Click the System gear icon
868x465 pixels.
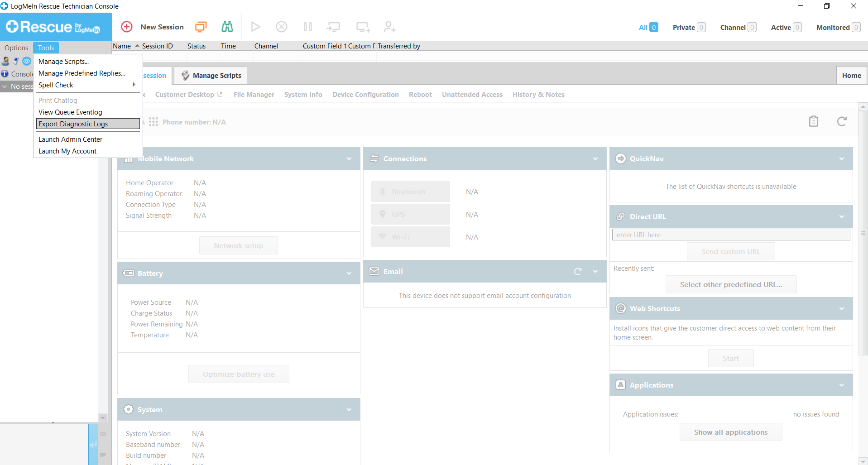click(x=129, y=409)
